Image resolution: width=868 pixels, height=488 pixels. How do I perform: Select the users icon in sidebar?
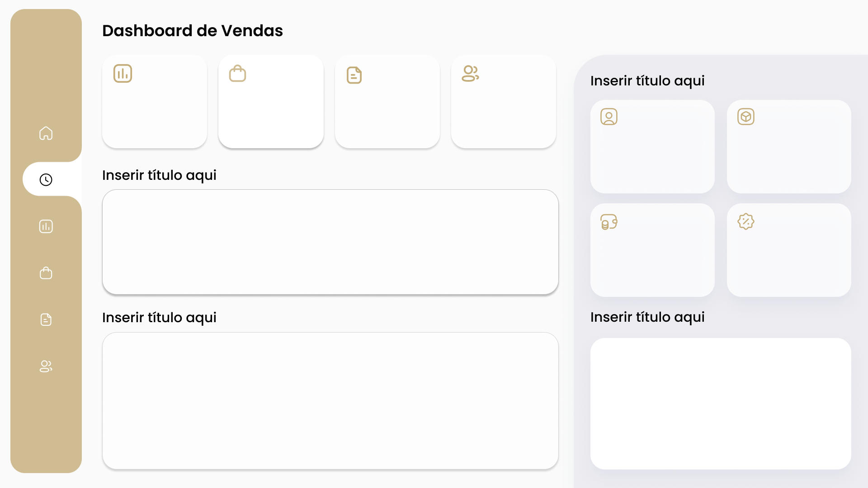(46, 366)
